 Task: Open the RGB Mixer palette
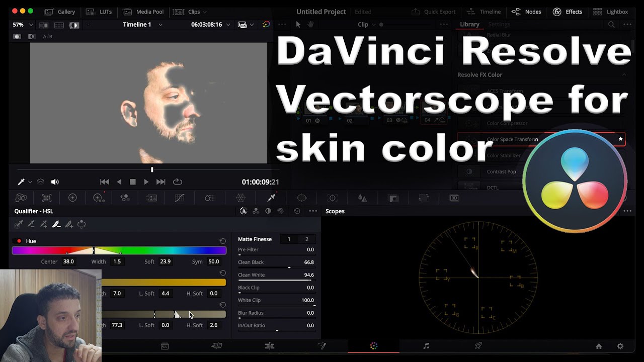tap(125, 198)
